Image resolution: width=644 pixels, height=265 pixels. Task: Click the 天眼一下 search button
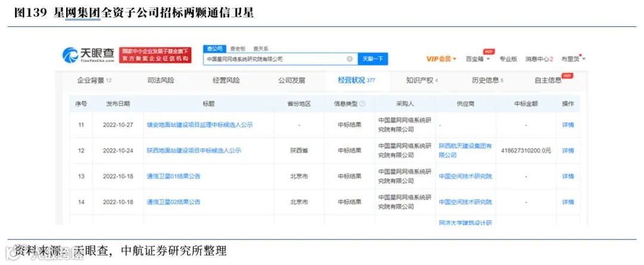(373, 59)
